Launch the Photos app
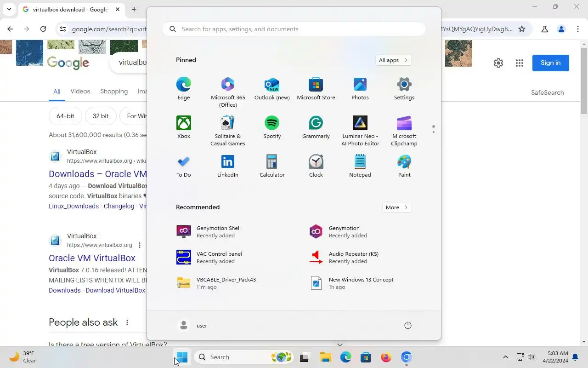The image size is (588, 368). click(360, 89)
